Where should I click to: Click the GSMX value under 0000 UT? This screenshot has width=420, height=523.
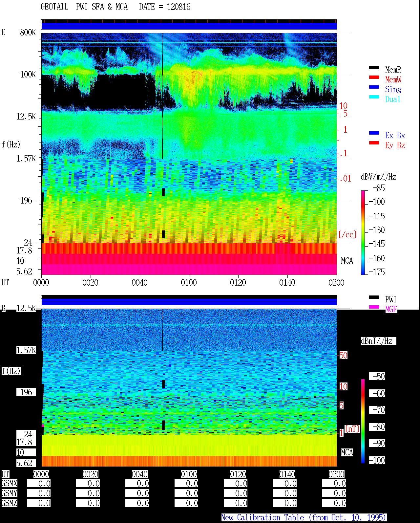(39, 484)
